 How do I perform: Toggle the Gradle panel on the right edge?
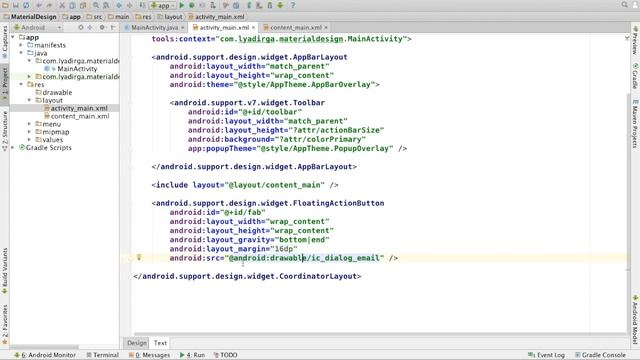[x=635, y=76]
